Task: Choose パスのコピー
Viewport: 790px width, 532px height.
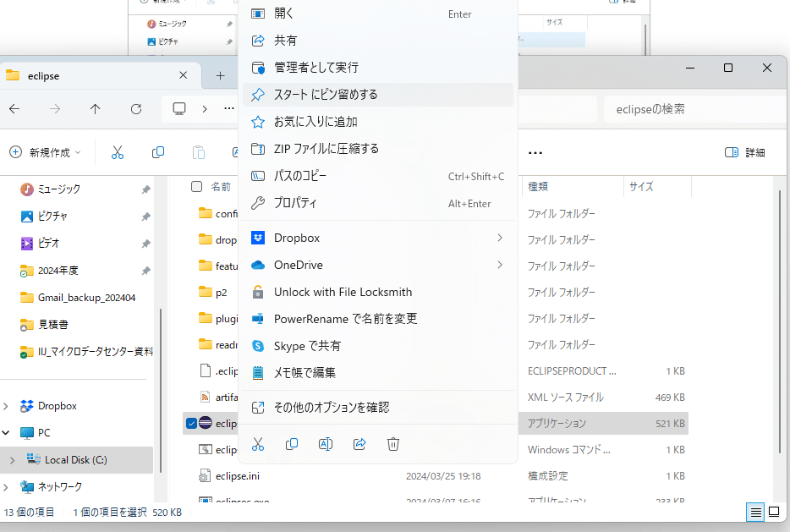Action: 378,176
